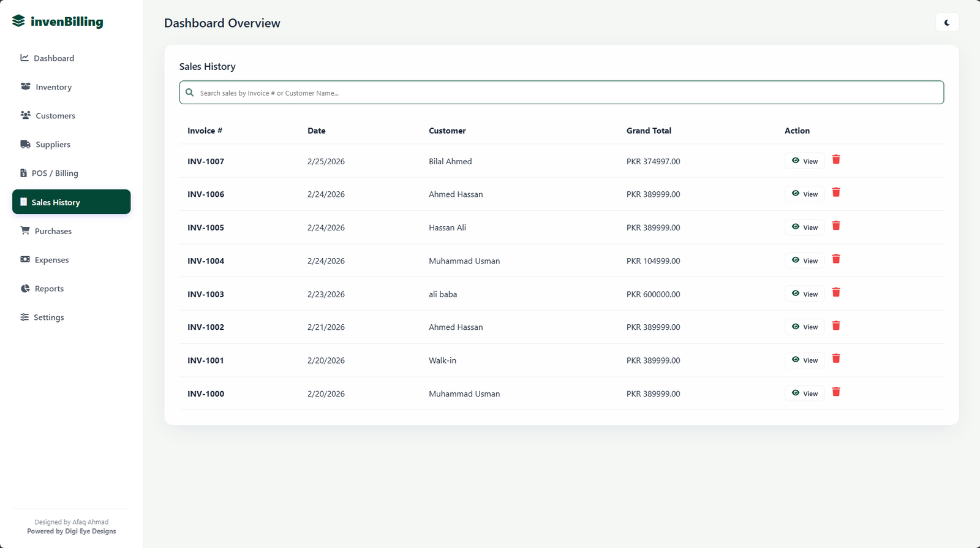Remove INV-1000 using the red trash icon
The height and width of the screenshot is (548, 980).
coord(836,392)
